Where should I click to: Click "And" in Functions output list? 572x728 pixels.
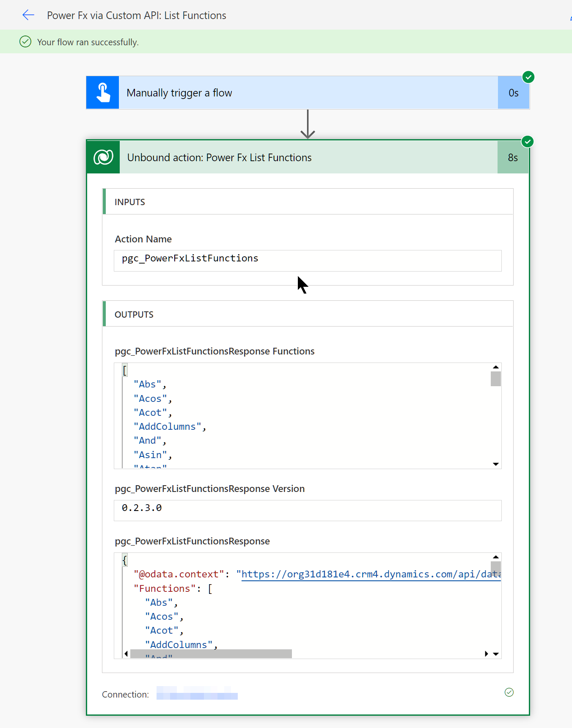tap(147, 441)
